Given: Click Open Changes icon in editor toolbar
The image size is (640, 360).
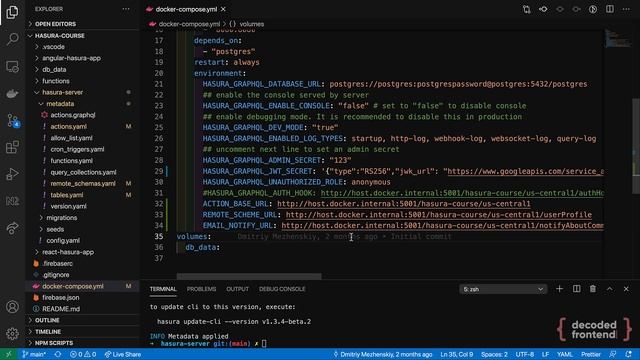Looking at the screenshot, I should 527,9.
